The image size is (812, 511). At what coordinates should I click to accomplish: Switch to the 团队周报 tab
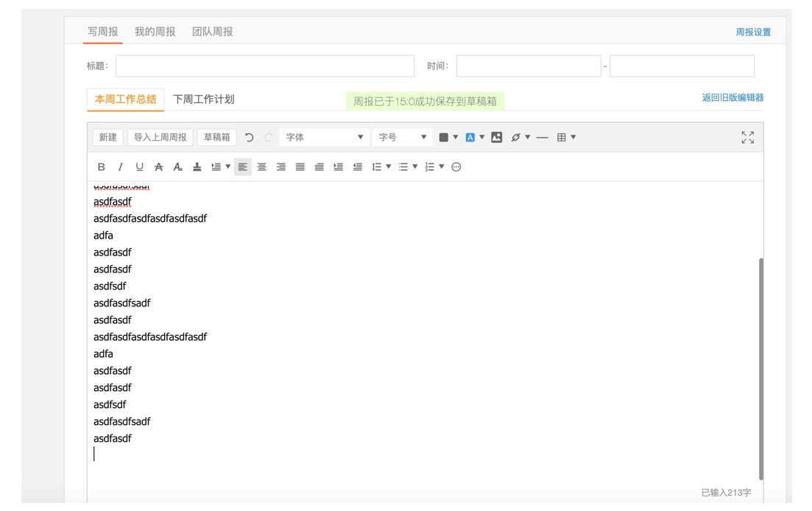(x=212, y=32)
